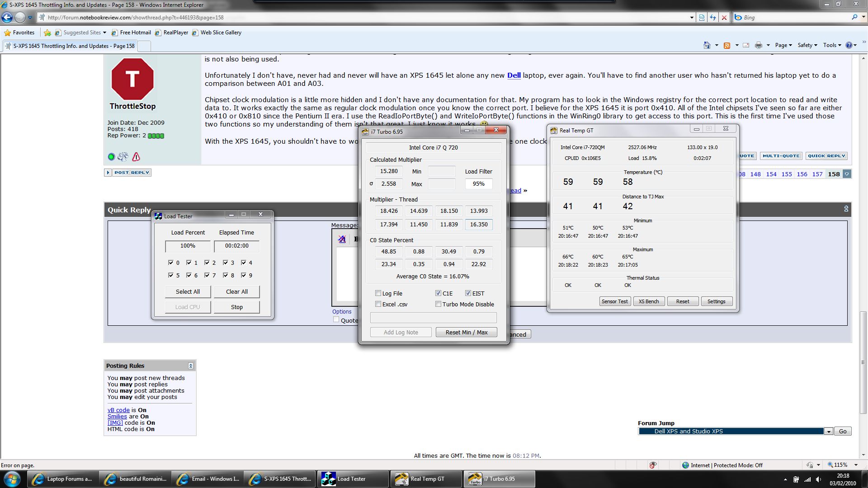This screenshot has width=868, height=488.
Task: Click the green online status icon under ThrottleStop
Action: point(111,157)
